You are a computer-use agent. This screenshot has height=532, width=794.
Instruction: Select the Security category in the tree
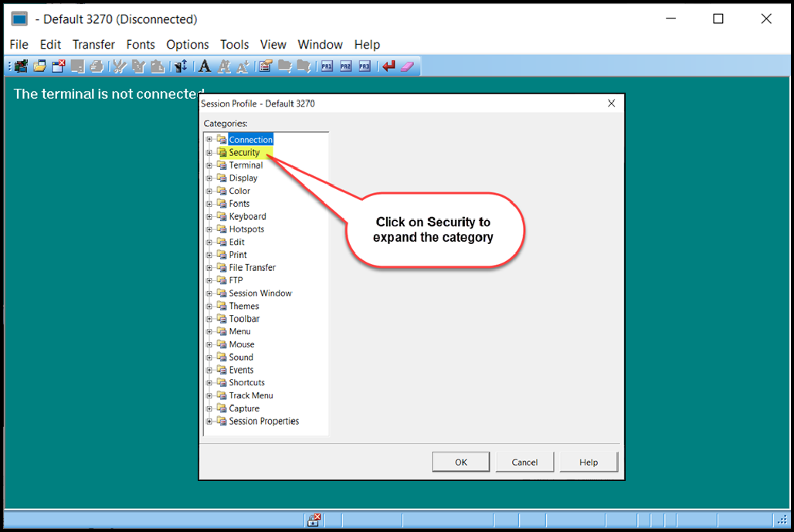click(244, 152)
